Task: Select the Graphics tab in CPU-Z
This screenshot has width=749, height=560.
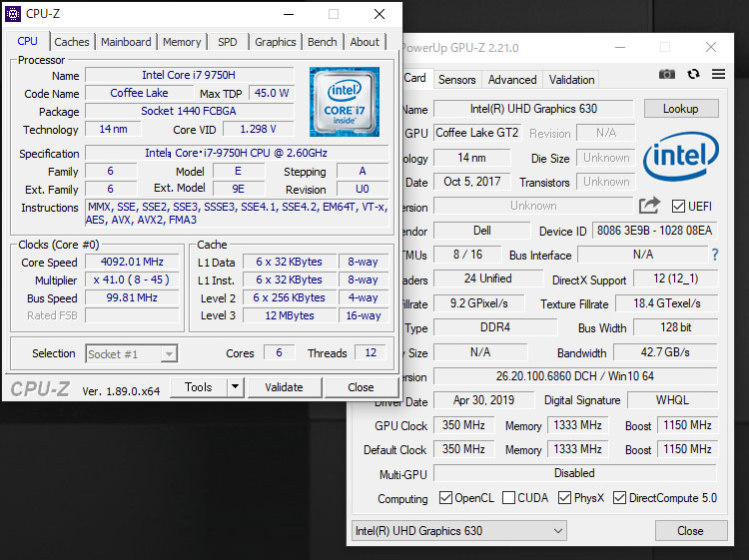Action: [276, 42]
